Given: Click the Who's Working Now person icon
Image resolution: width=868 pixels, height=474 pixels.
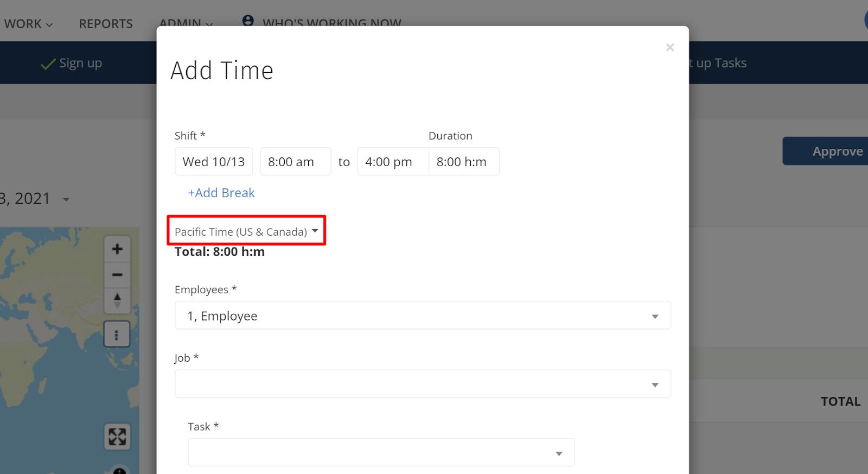Looking at the screenshot, I should pyautogui.click(x=248, y=21).
